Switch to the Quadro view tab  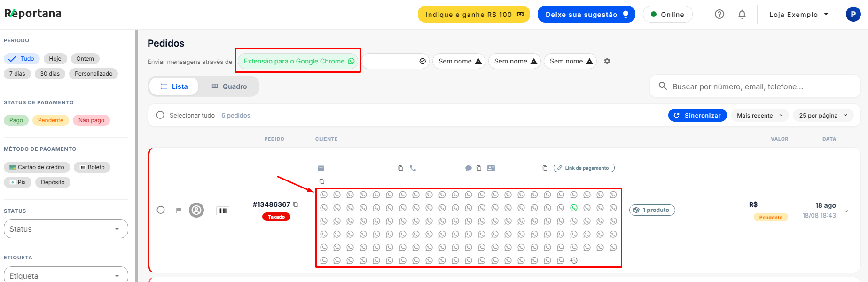point(229,86)
